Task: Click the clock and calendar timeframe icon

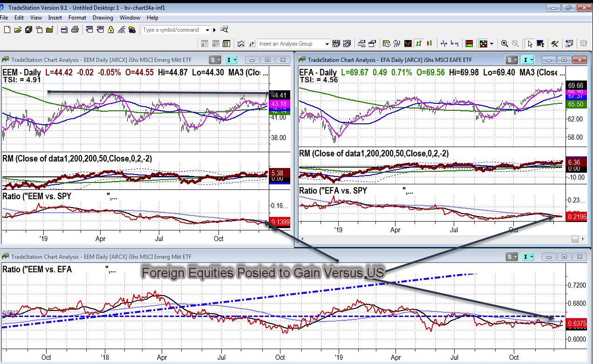Action: coord(386,43)
